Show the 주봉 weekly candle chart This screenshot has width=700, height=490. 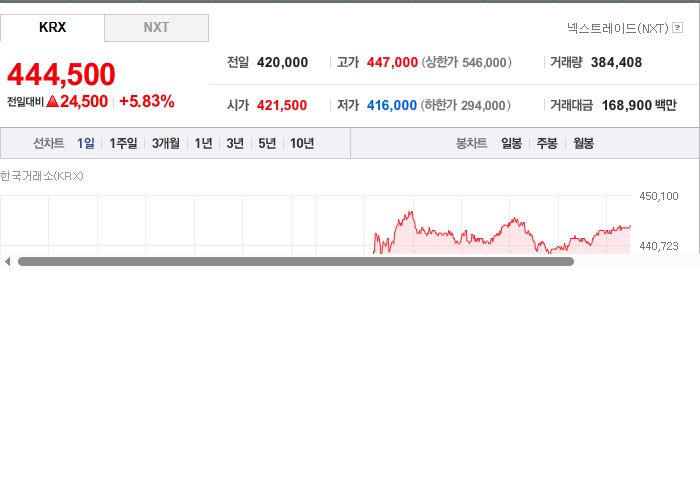tap(547, 143)
